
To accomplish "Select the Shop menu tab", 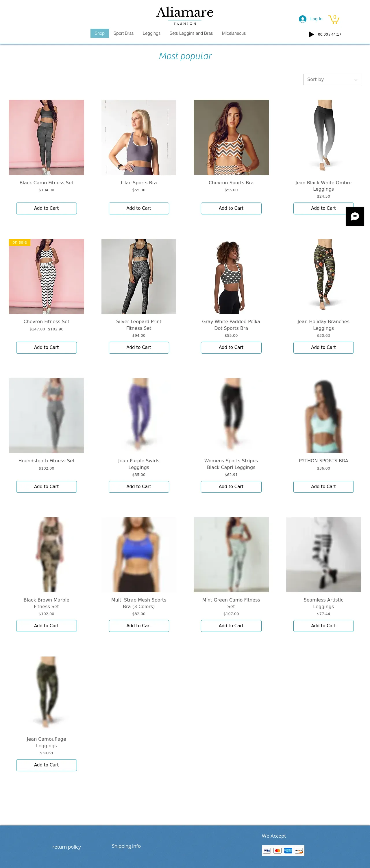I will (100, 33).
